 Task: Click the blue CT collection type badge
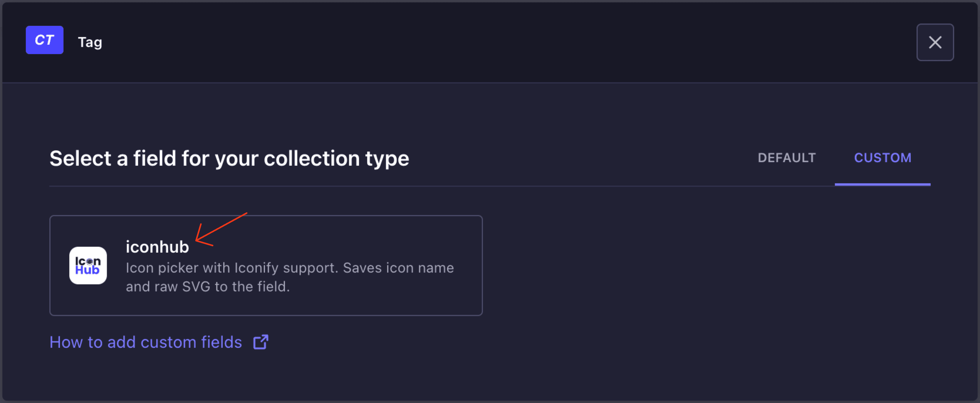[45, 40]
